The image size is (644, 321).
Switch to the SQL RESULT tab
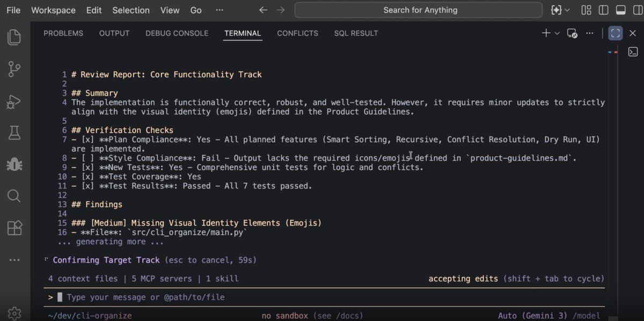pos(356,33)
